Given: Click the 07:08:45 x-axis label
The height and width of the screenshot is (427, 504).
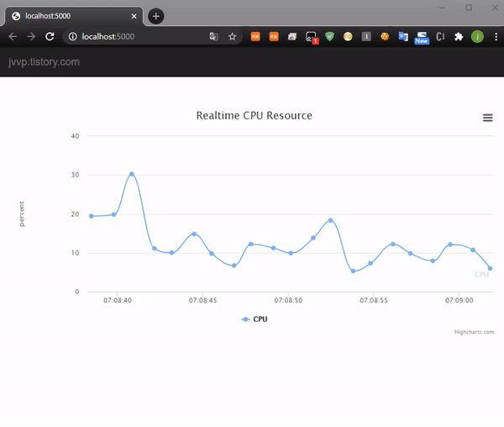Looking at the screenshot, I should [x=202, y=300].
